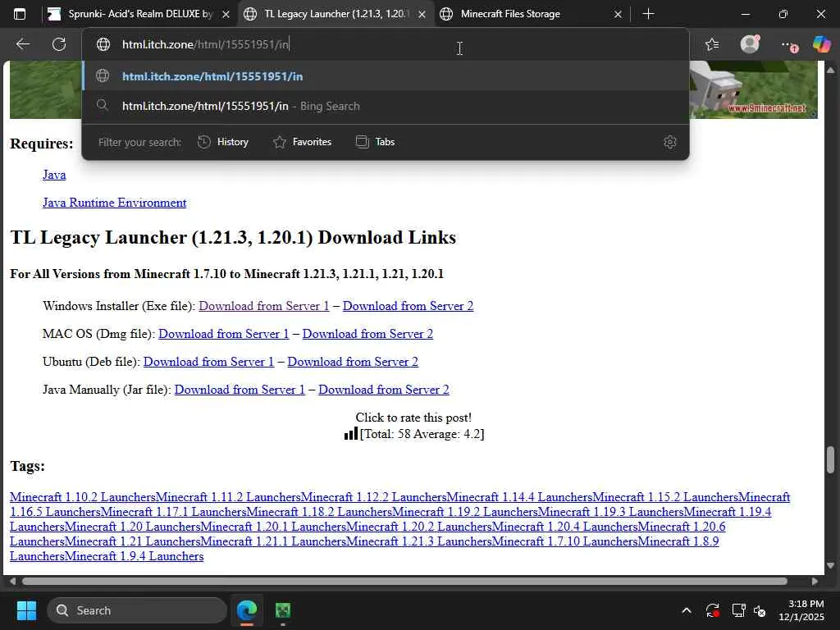Open the muted volume tray icon
The image size is (840, 630).
click(x=760, y=610)
